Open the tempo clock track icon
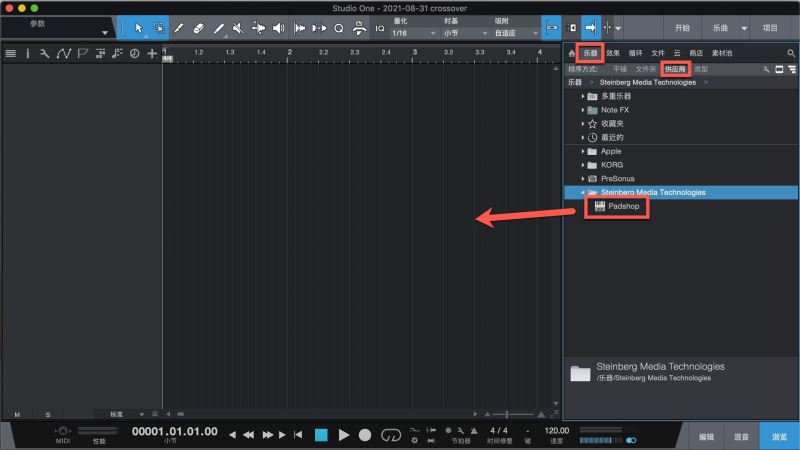Viewport: 800px width, 450px height. 135,53
